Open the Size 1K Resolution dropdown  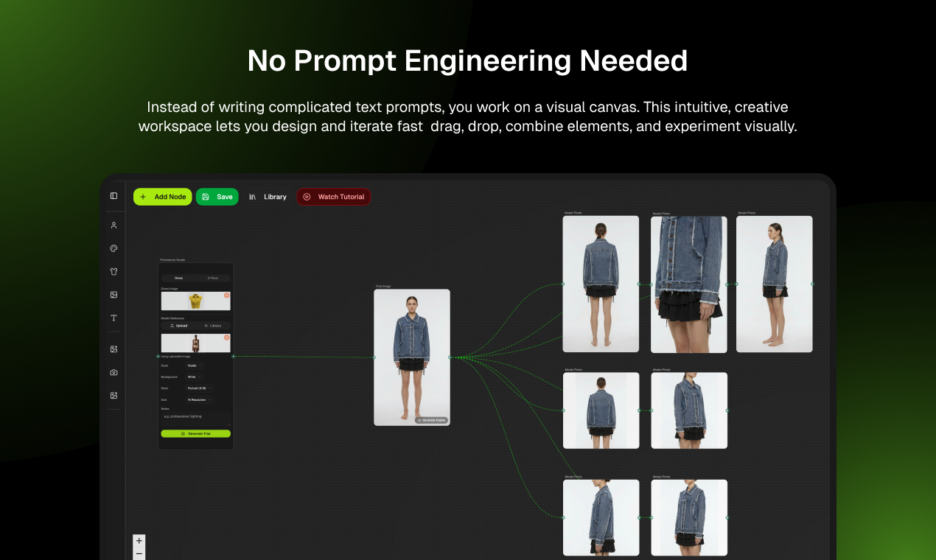click(x=200, y=399)
